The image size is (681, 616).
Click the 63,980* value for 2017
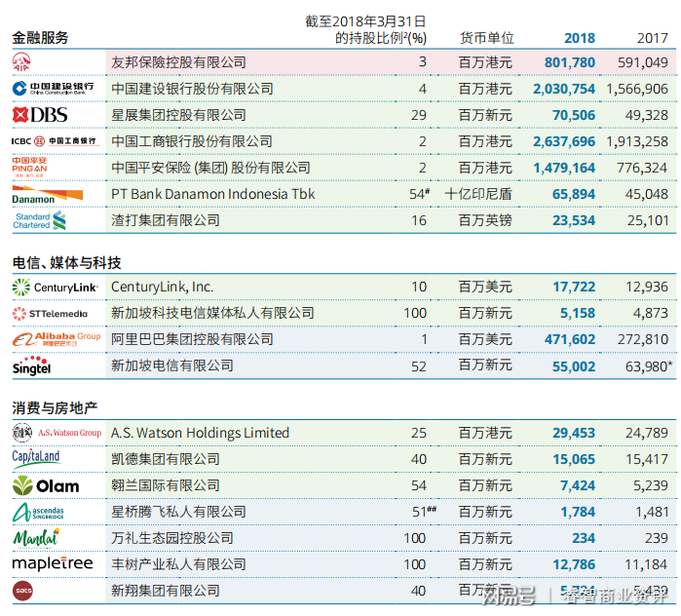click(x=649, y=366)
